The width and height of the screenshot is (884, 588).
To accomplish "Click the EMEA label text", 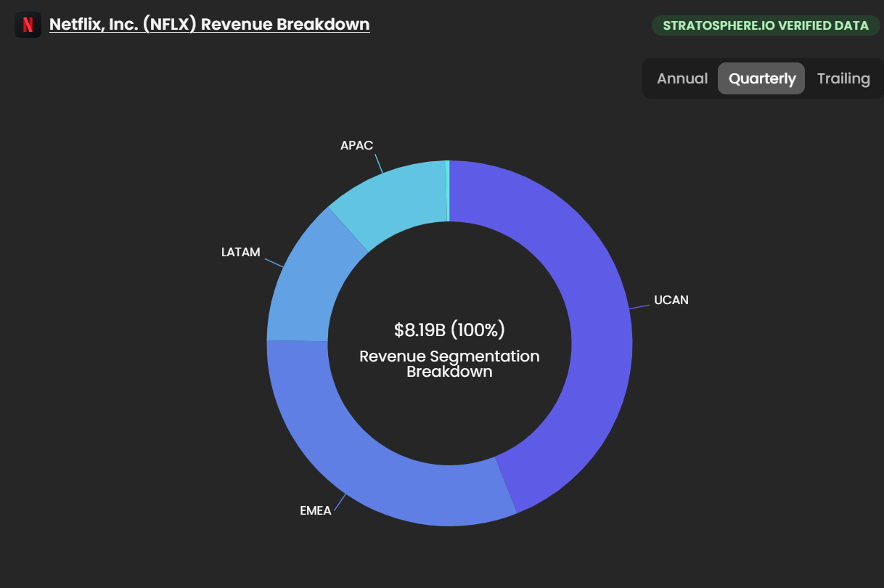I will 316,510.
